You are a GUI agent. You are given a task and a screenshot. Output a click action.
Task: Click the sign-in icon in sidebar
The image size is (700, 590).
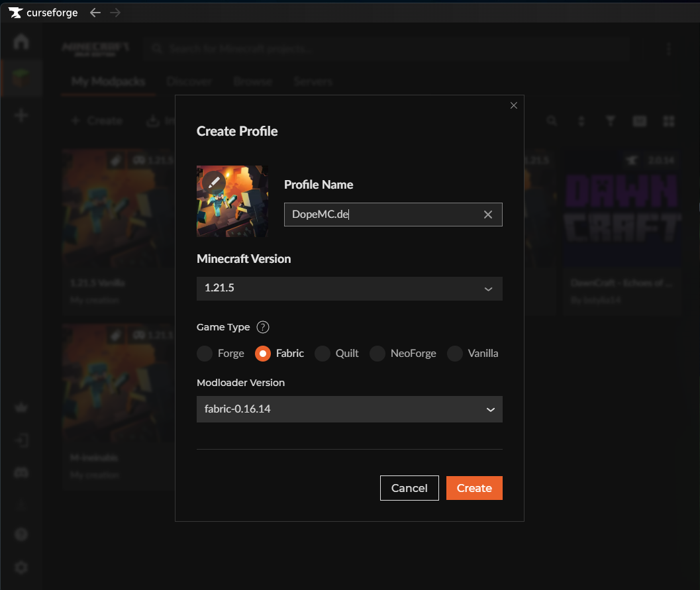click(x=21, y=440)
